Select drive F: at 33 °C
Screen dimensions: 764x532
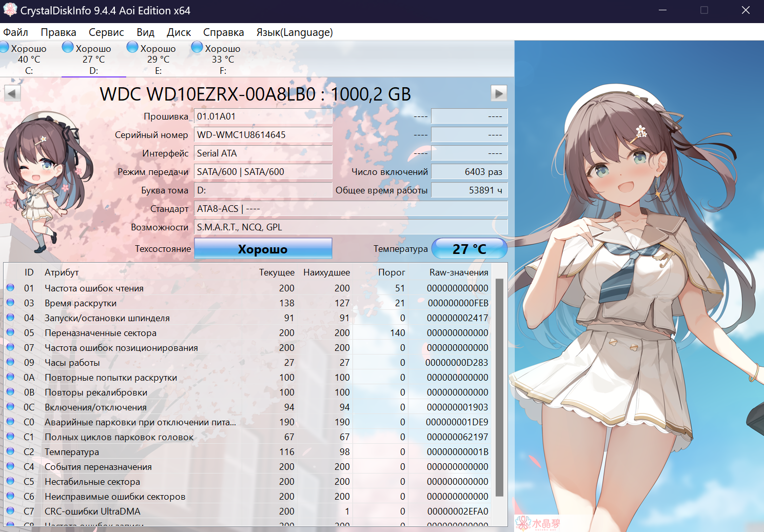click(x=223, y=59)
